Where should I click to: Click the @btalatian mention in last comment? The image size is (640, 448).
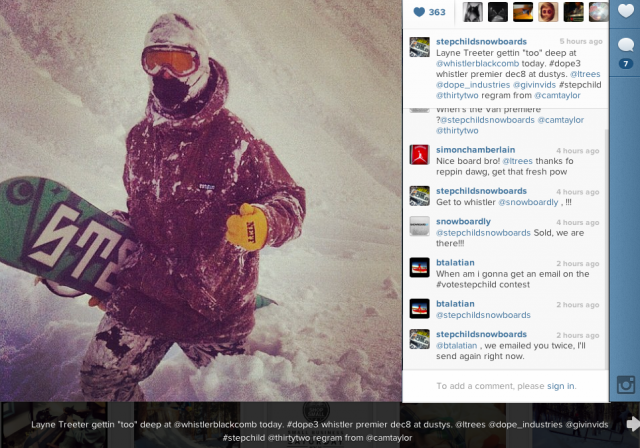click(456, 346)
